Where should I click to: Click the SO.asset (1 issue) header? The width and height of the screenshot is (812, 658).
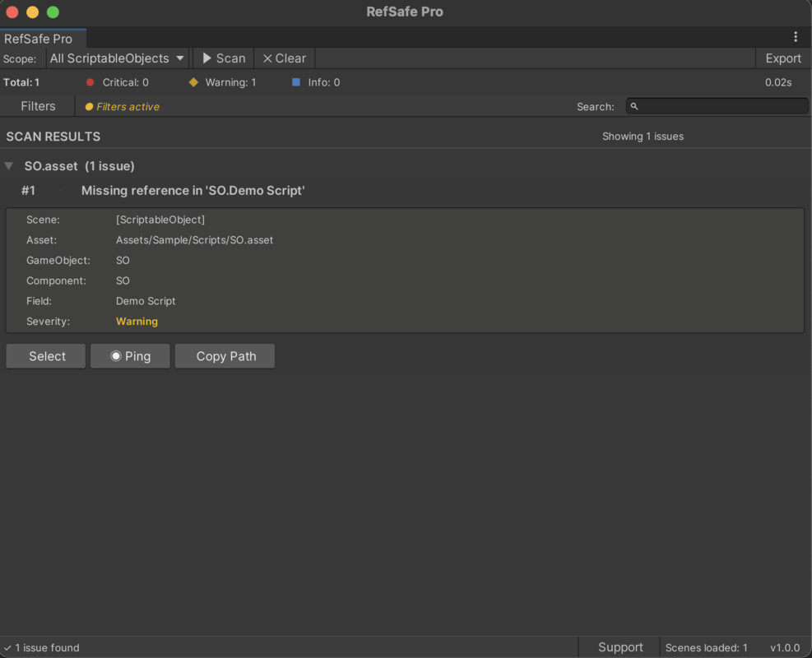(x=79, y=166)
